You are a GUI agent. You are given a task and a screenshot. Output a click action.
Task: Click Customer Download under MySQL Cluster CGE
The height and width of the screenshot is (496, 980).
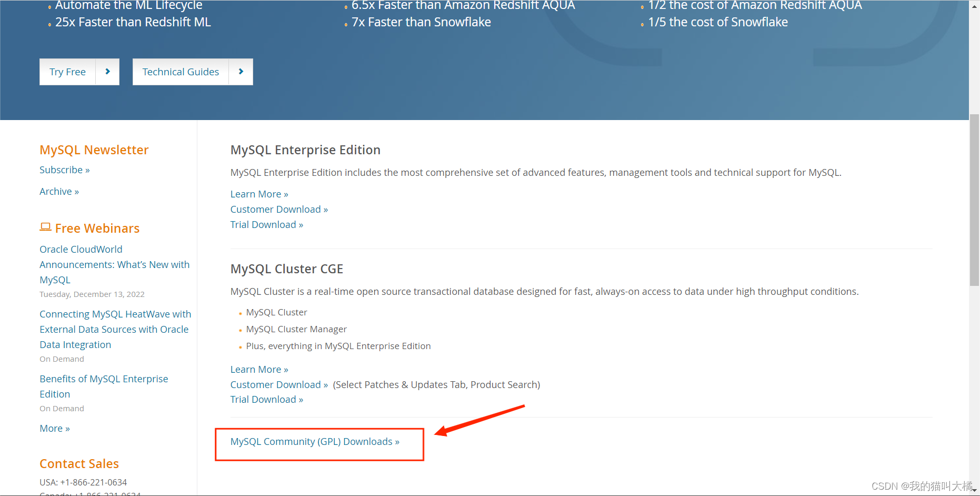tap(279, 384)
